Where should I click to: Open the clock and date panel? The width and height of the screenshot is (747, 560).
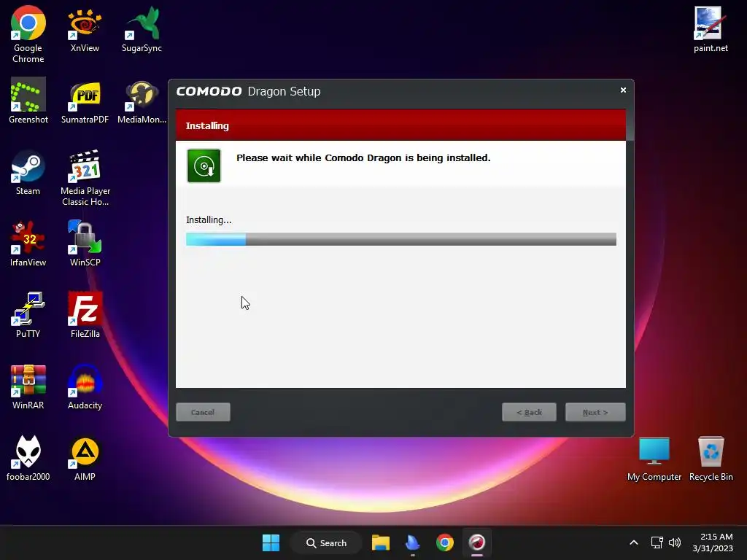[713, 542]
